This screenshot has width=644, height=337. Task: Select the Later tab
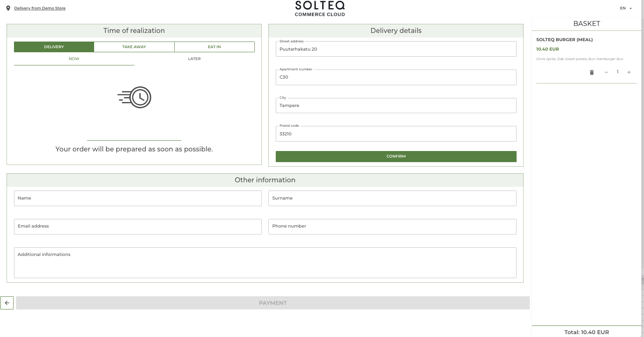point(194,59)
